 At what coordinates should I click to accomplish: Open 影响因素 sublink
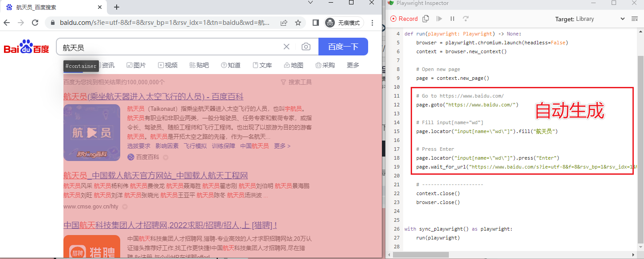[x=167, y=146]
